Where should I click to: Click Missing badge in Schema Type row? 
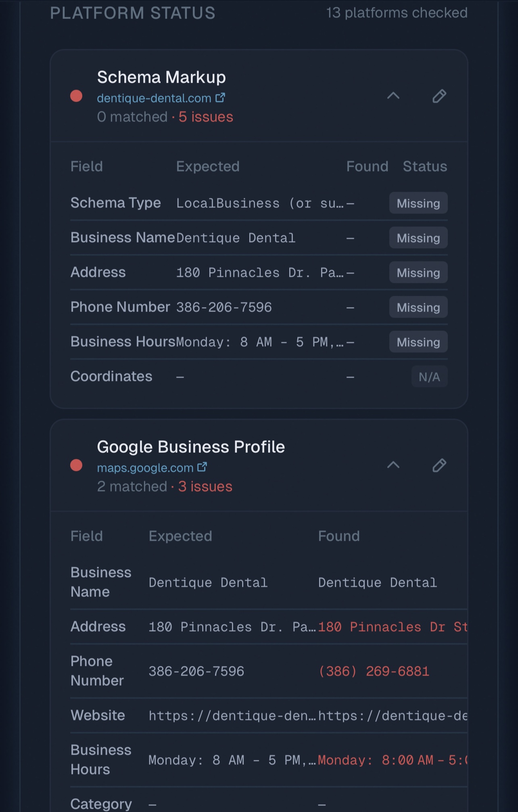pyautogui.click(x=418, y=203)
